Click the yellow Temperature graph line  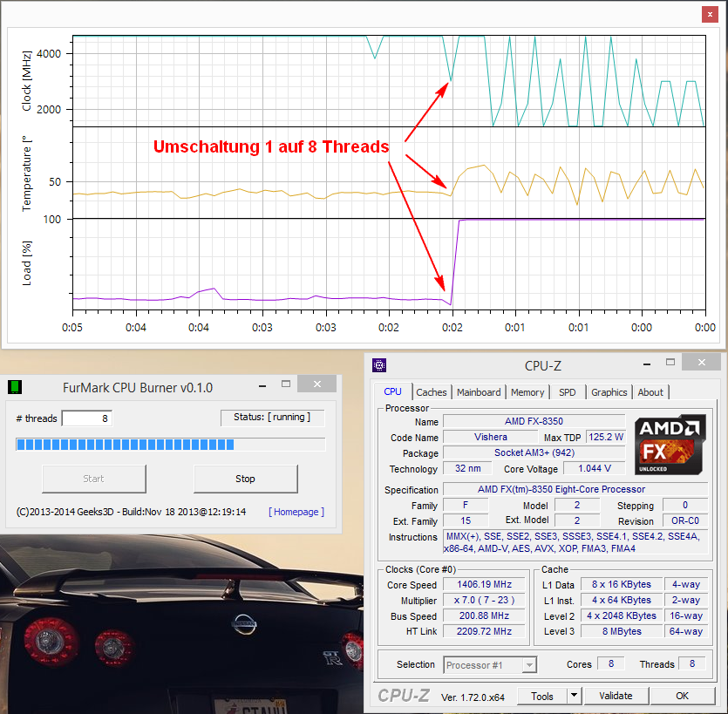click(x=389, y=184)
